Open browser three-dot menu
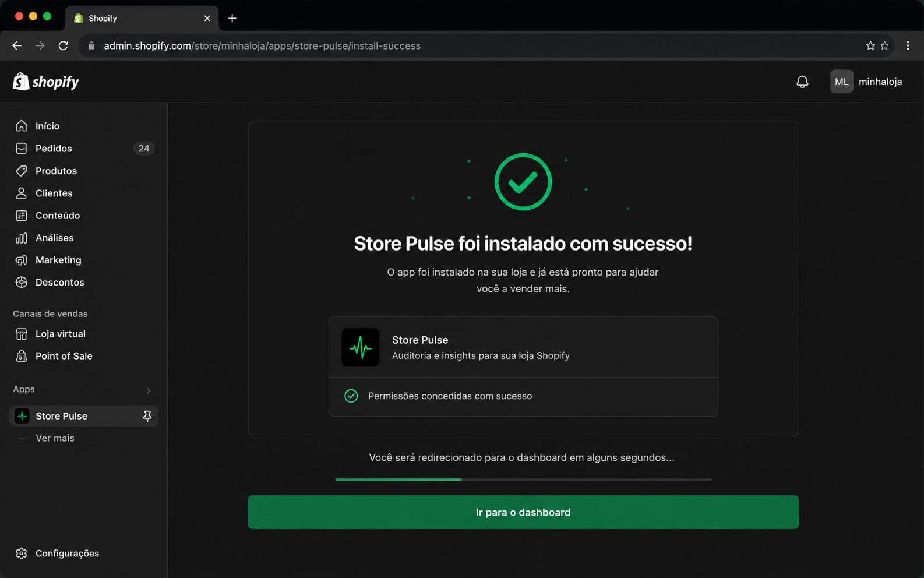Screen dimensions: 924x578 908,45
